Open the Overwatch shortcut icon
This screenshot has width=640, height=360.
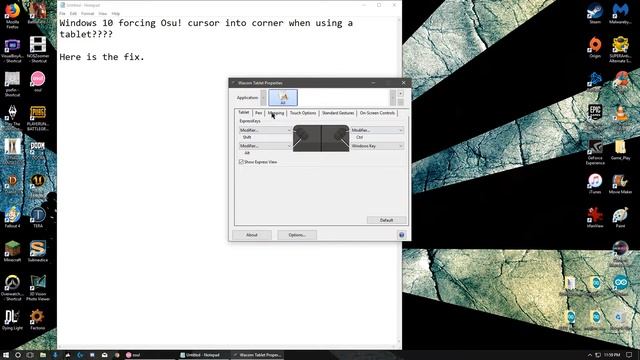tap(12, 288)
